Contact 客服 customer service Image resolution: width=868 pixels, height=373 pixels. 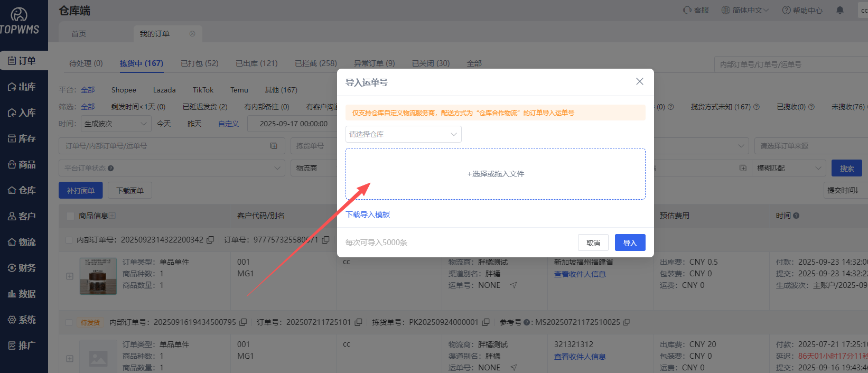click(696, 10)
